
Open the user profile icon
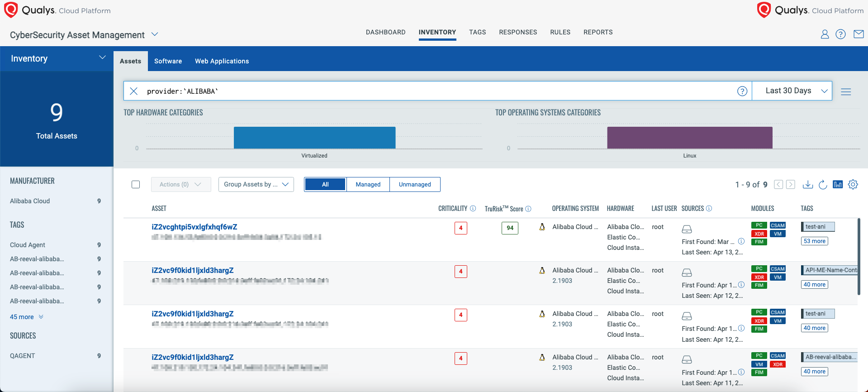point(825,34)
